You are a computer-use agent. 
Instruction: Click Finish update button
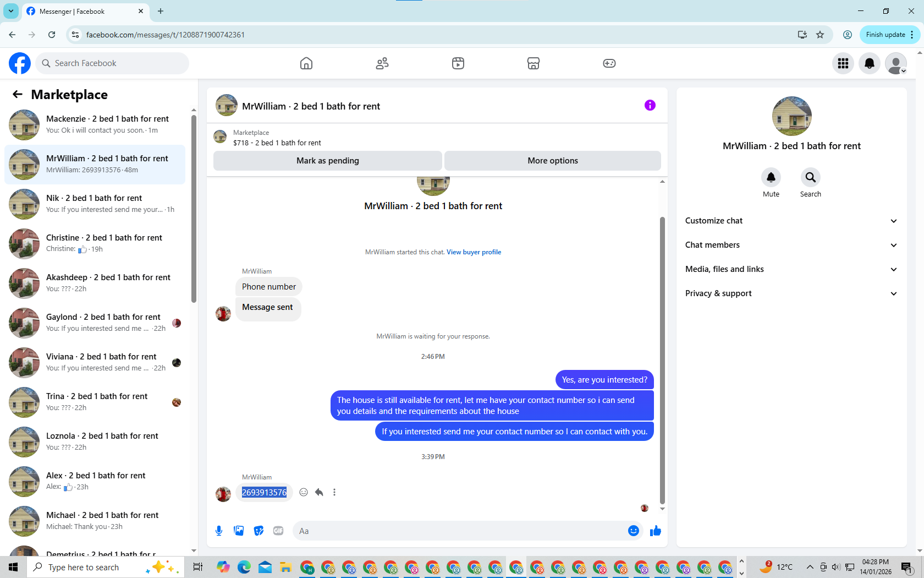tap(889, 35)
